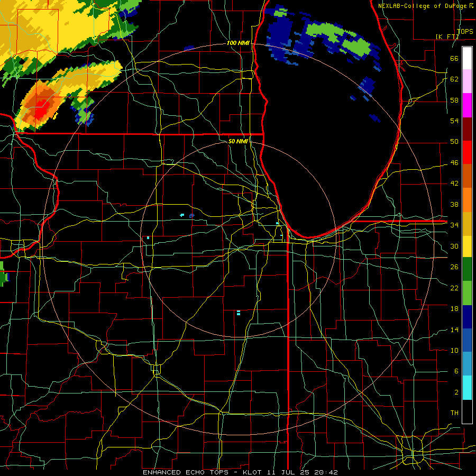Select the gold legend swatch
This screenshot has height=476, width=476.
coord(467,224)
